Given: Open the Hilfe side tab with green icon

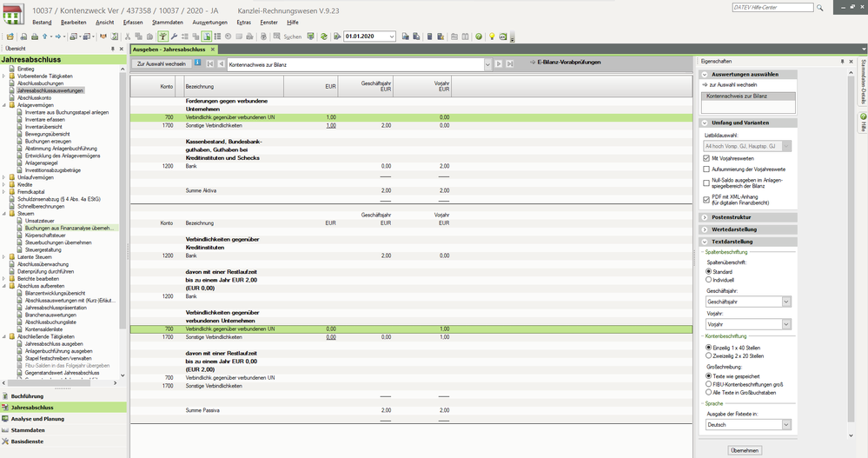Looking at the screenshot, I should (x=863, y=123).
